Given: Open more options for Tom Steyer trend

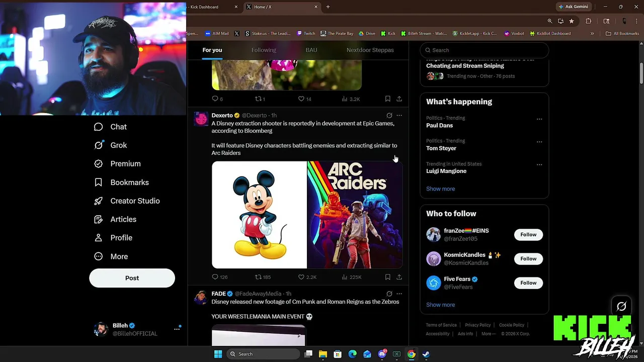Looking at the screenshot, I should click(539, 142).
